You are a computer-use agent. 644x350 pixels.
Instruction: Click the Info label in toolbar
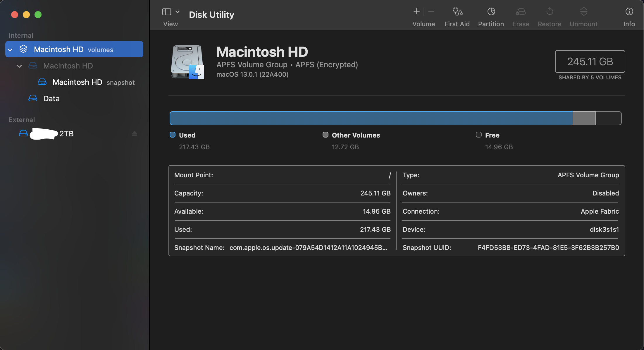pos(629,24)
